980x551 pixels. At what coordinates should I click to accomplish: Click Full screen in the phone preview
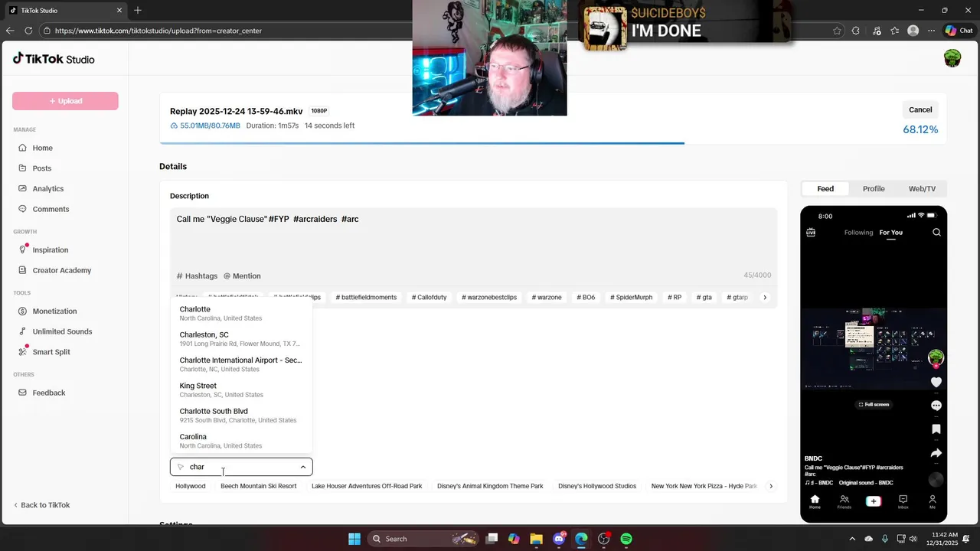pyautogui.click(x=874, y=404)
